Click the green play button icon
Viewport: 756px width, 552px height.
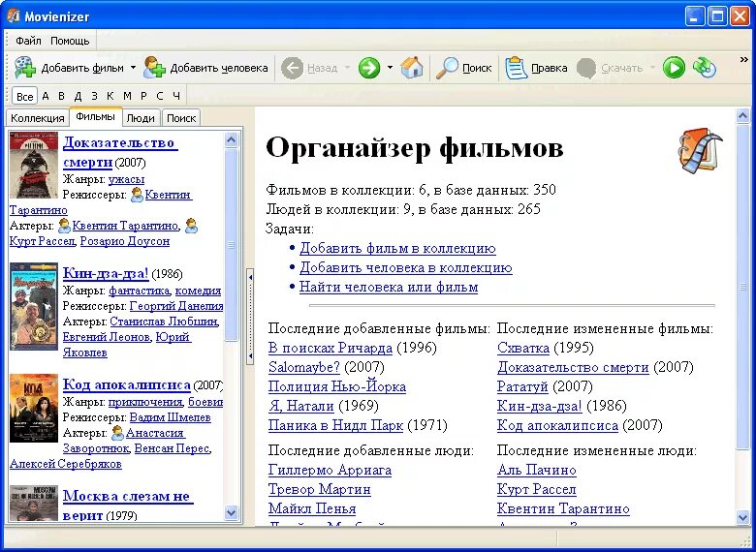674,68
